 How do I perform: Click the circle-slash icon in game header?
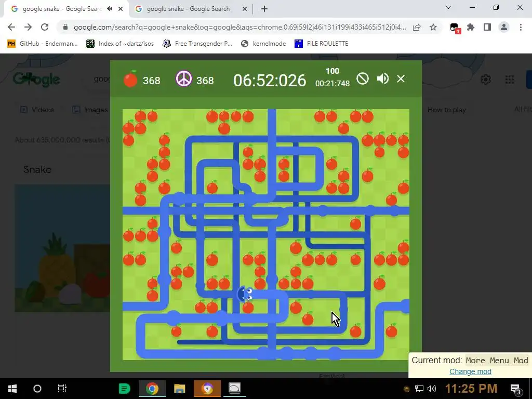point(362,79)
